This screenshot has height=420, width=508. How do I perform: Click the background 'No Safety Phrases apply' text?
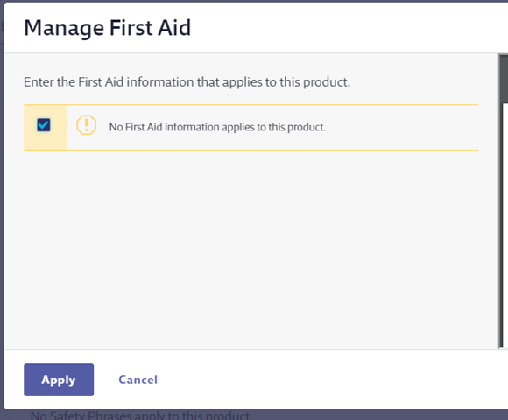pos(141,415)
